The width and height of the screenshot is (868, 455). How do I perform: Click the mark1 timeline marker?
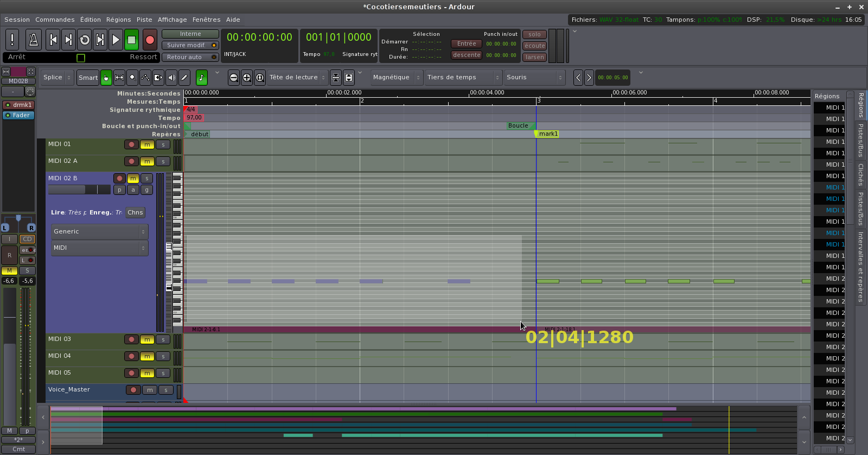tap(548, 134)
